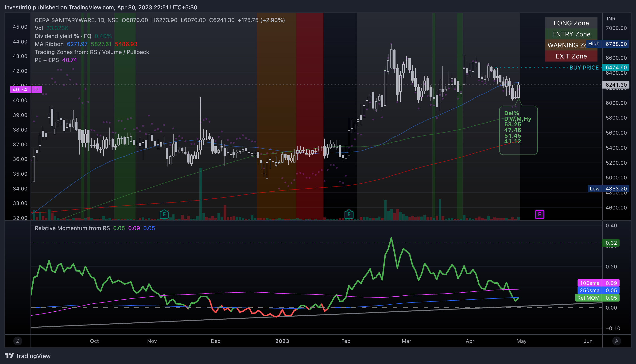Click the ENTRY Zone legend label
636x364 pixels.
(571, 34)
